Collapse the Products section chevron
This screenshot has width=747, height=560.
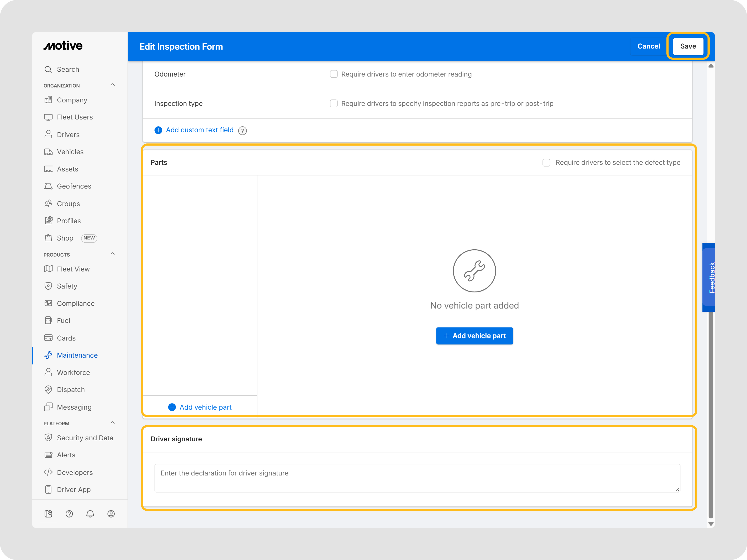pos(113,254)
